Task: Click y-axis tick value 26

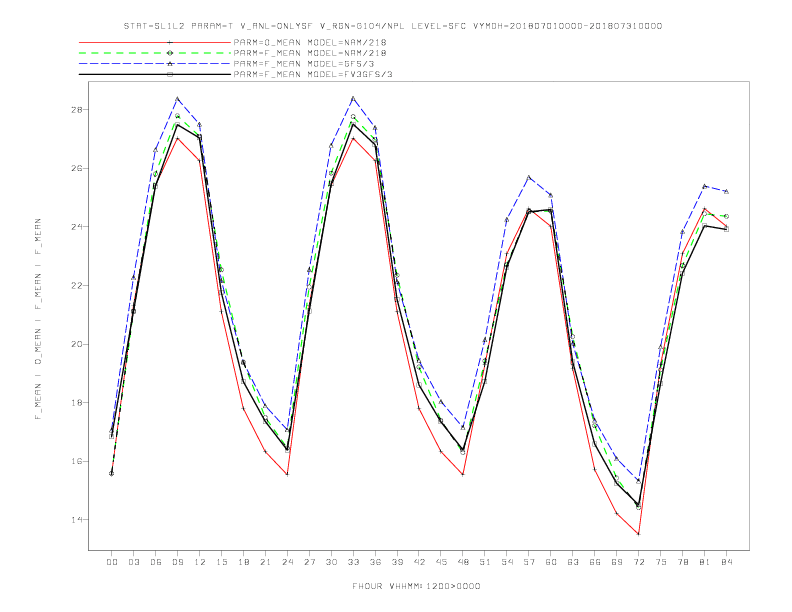Action: pos(76,168)
